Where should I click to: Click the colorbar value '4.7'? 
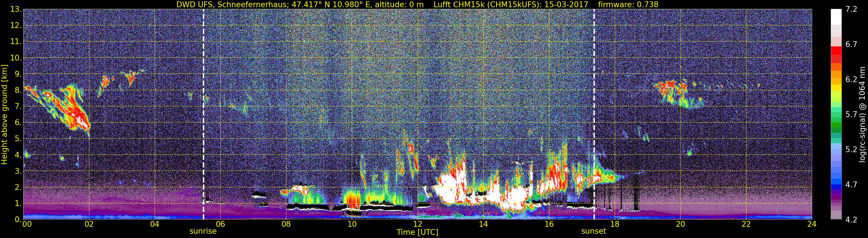(851, 185)
